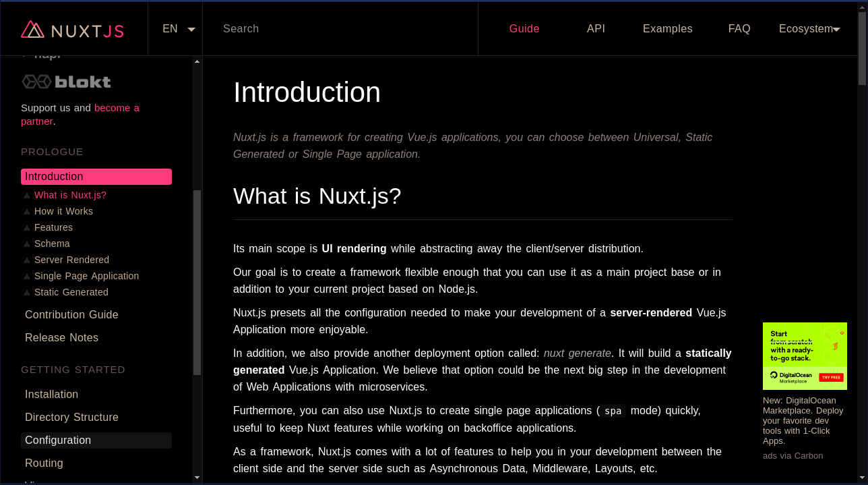The height and width of the screenshot is (485, 868).
Task: Click triangle icon beside 'How it Works'
Action: pyautogui.click(x=27, y=212)
